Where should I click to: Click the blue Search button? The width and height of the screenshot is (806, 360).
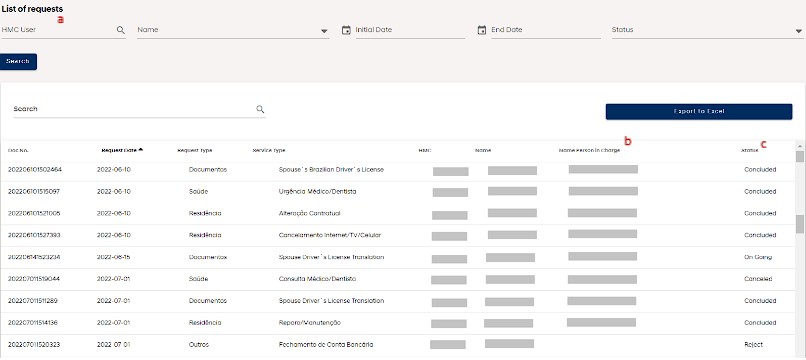pos(19,62)
